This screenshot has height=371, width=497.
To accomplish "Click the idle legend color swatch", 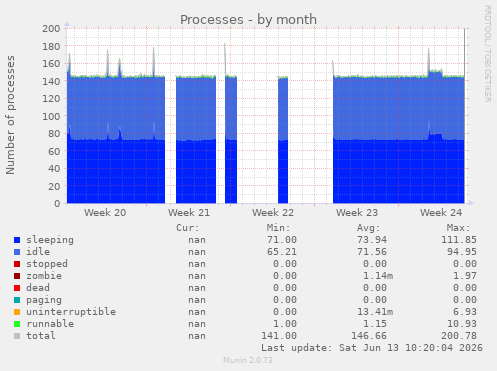I will 17,252.
